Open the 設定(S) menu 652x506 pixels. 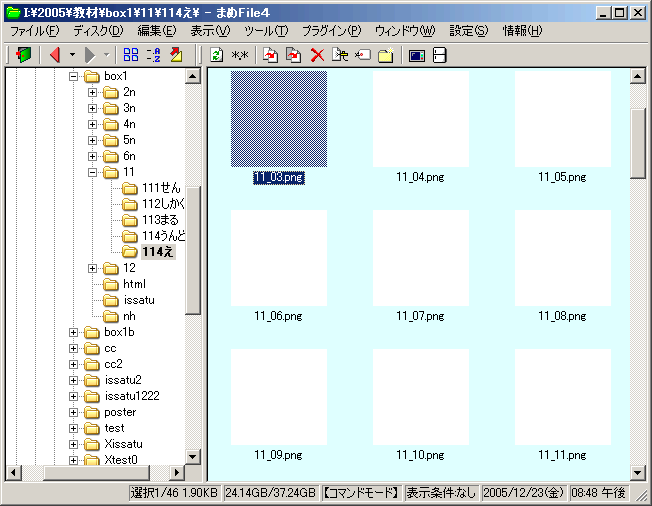(469, 31)
